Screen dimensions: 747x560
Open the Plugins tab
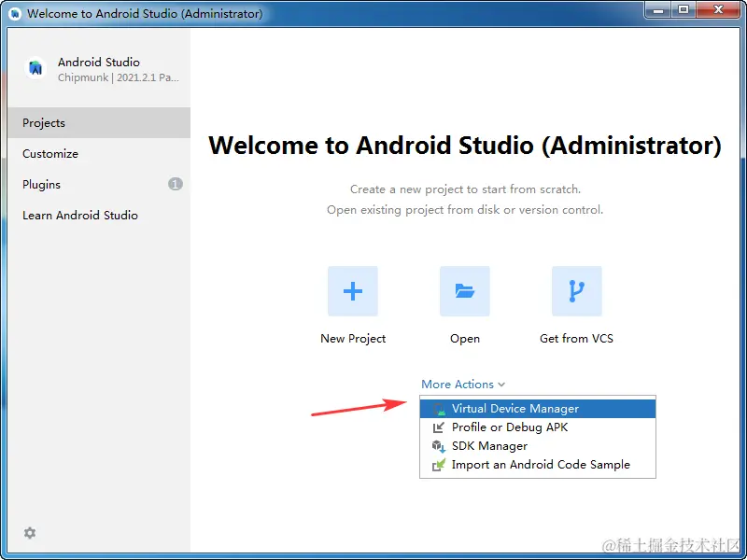pos(99,184)
